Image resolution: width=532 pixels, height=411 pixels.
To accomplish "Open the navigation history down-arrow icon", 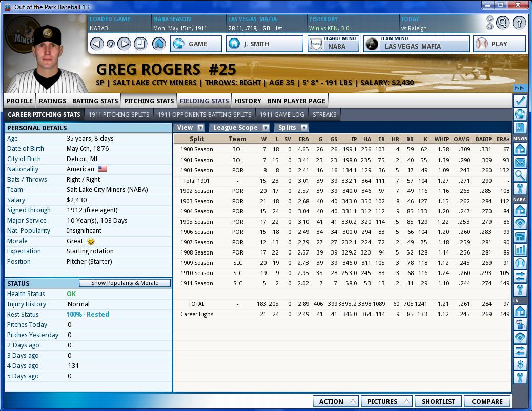I will (x=111, y=44).
